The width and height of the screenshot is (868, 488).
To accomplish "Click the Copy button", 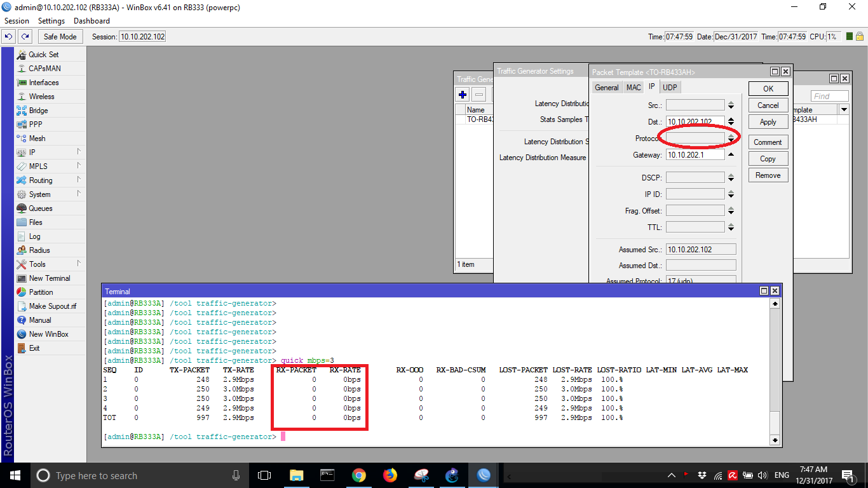I will (768, 159).
